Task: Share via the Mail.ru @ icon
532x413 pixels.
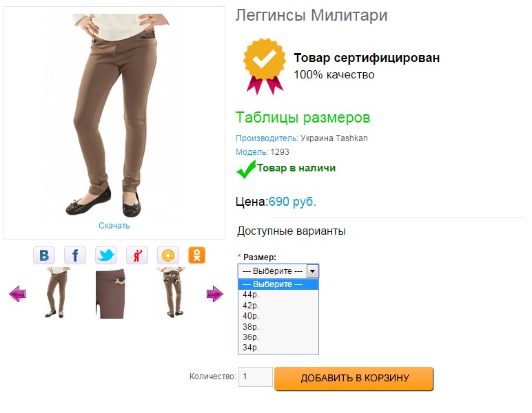Action: [167, 255]
